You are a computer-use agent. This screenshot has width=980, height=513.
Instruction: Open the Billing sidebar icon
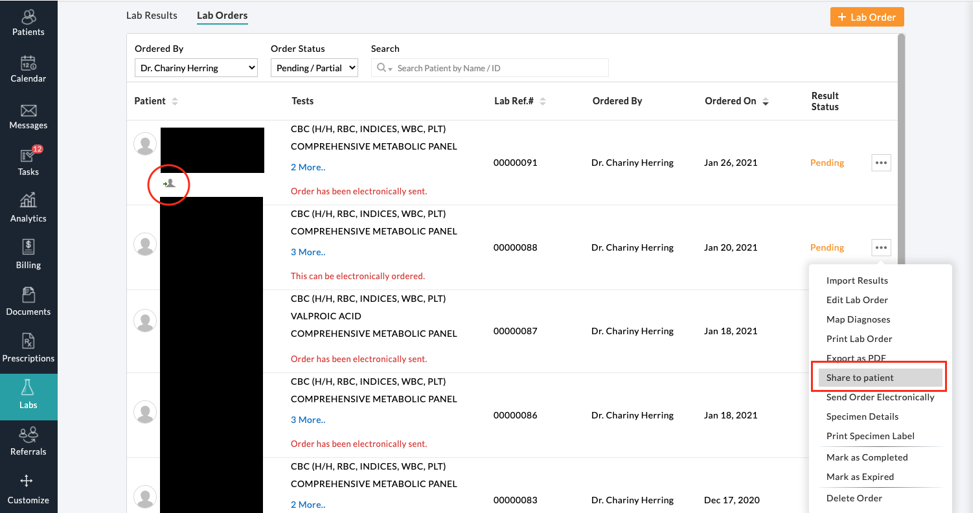pyautogui.click(x=28, y=247)
